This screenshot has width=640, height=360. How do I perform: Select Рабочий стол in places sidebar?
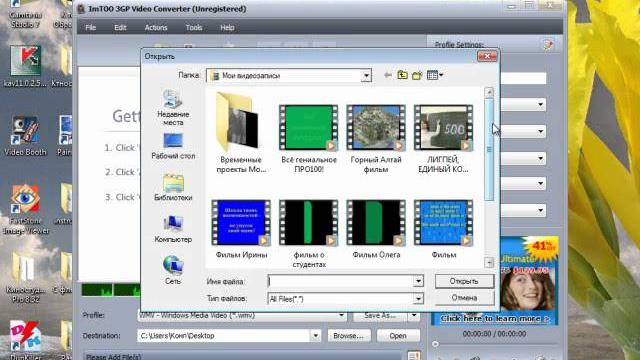pyautogui.click(x=173, y=147)
